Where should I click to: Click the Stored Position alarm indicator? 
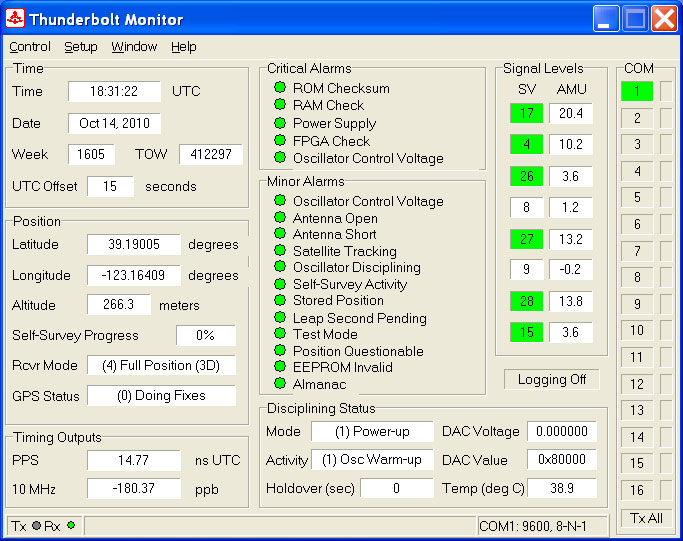[280, 300]
